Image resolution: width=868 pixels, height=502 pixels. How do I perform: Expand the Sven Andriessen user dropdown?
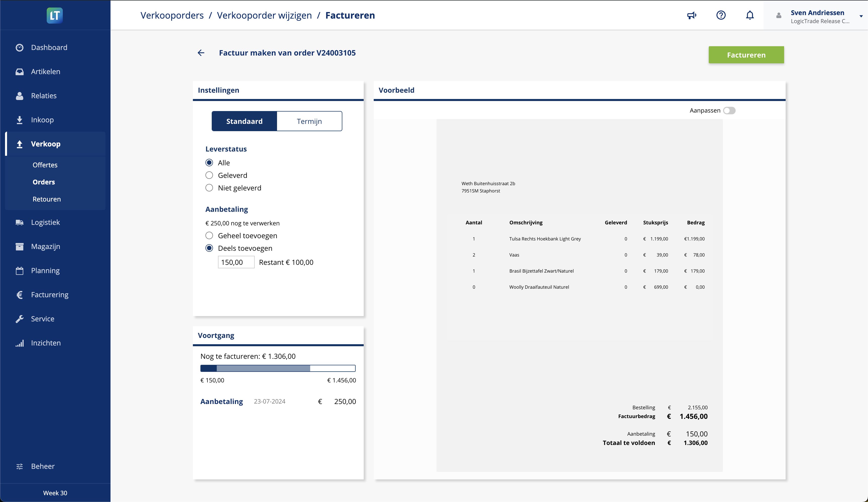pyautogui.click(x=861, y=16)
